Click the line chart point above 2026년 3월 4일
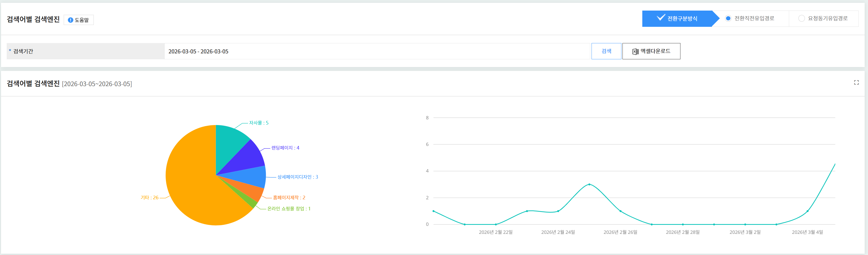This screenshot has height=255, width=868. click(x=807, y=211)
